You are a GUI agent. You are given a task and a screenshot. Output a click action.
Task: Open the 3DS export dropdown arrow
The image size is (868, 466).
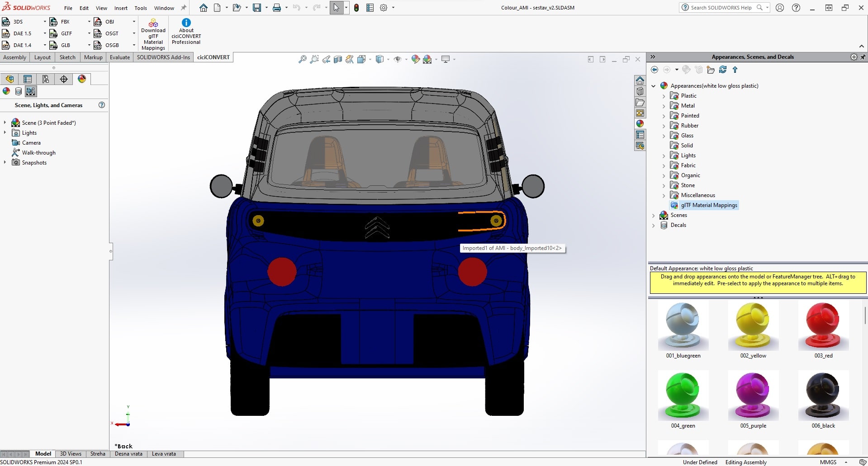point(44,22)
